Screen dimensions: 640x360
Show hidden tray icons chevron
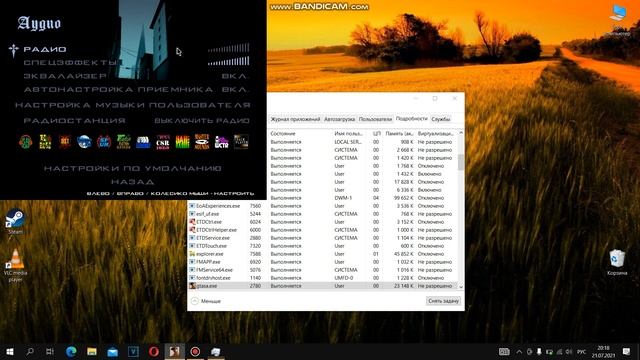click(519, 351)
